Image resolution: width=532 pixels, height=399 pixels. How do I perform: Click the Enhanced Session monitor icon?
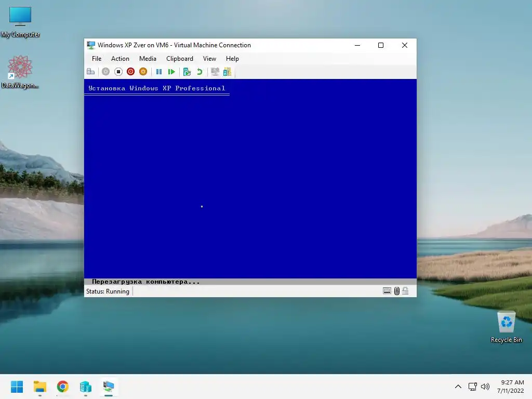pos(215,72)
